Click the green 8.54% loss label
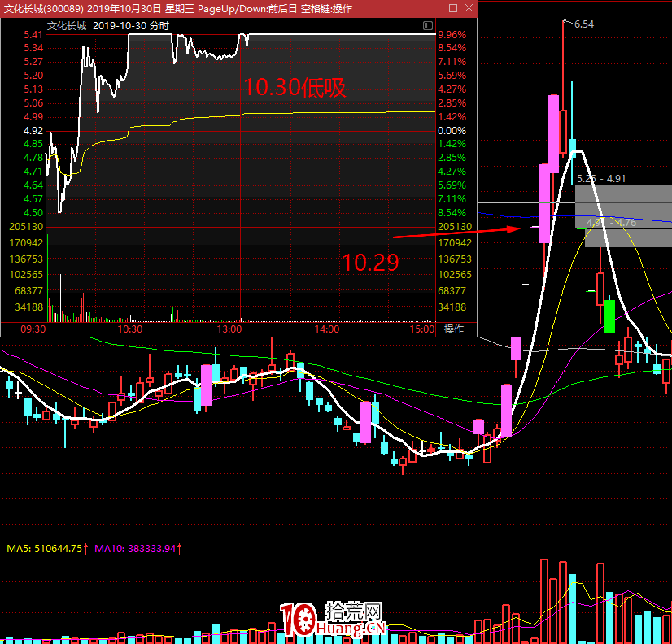 click(452, 212)
